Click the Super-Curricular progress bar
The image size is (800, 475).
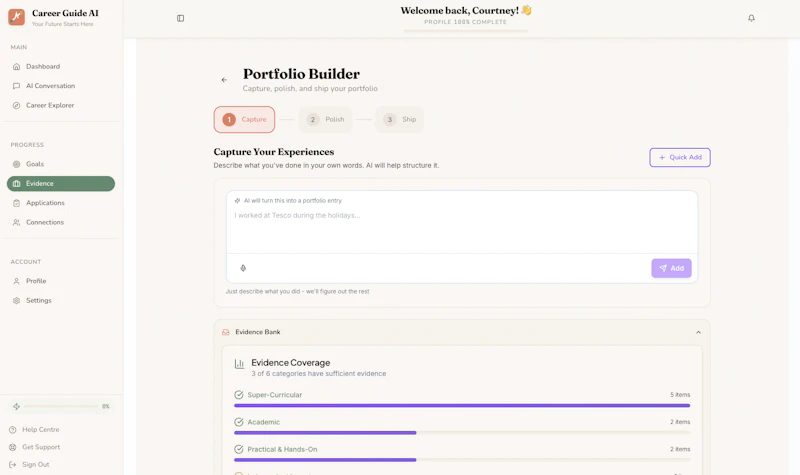462,406
